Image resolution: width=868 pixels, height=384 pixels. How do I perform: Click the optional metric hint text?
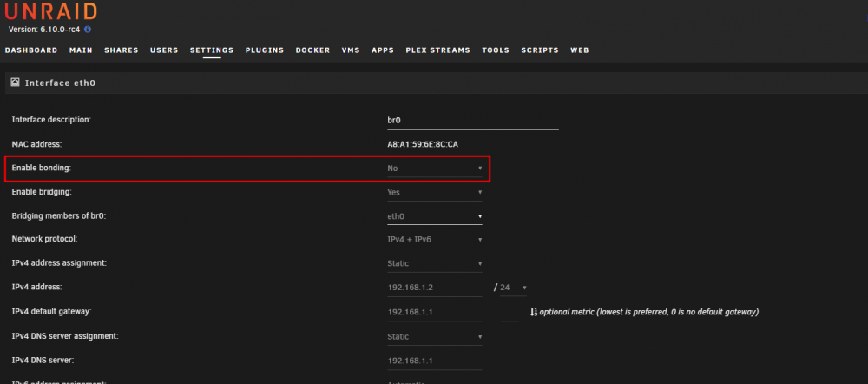[x=648, y=312]
